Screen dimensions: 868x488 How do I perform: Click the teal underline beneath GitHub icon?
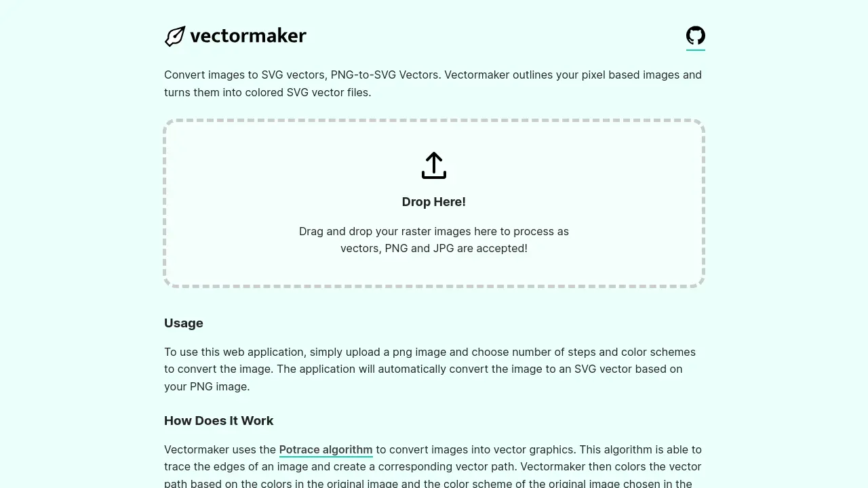[x=696, y=49]
